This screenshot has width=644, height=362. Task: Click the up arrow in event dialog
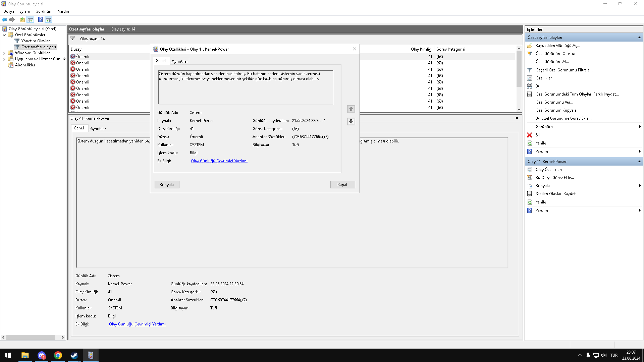[351, 109]
